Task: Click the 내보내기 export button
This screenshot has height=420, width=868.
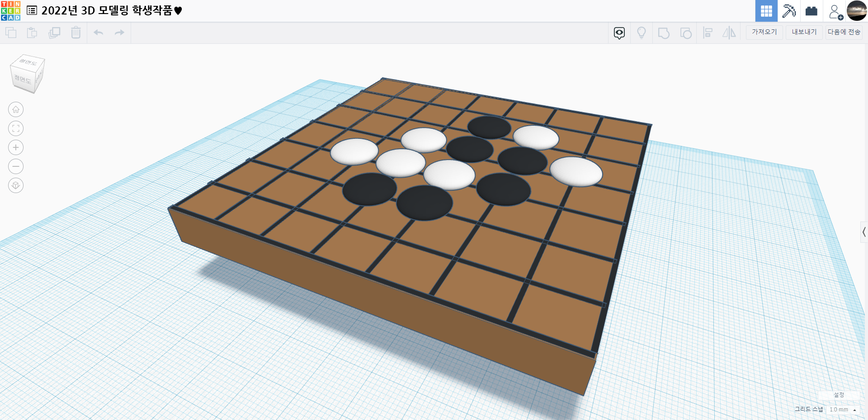Action: coord(804,32)
